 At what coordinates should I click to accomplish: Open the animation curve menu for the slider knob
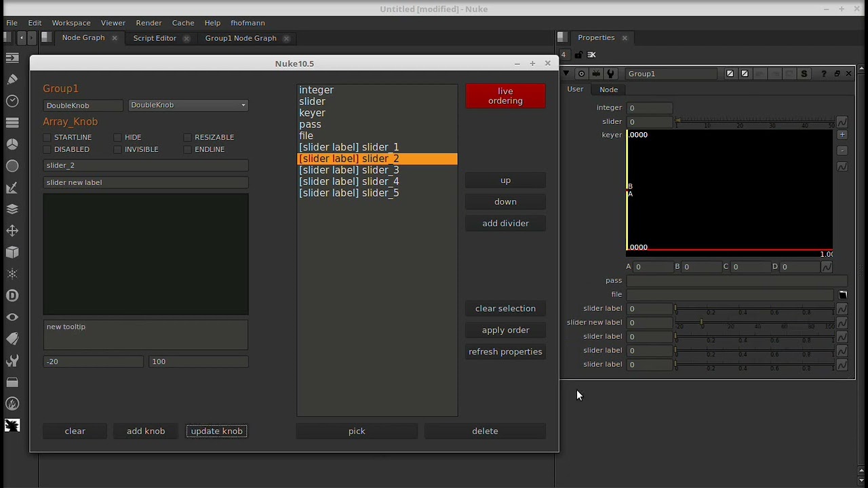pos(842,122)
